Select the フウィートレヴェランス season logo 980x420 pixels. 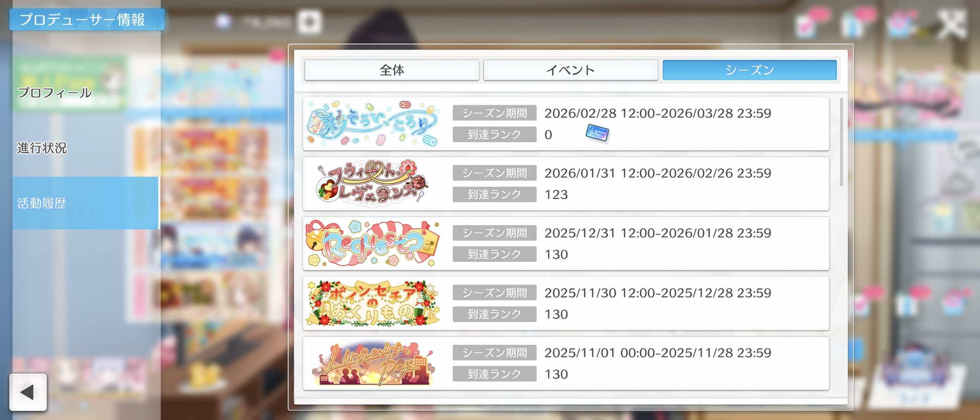pyautogui.click(x=372, y=184)
